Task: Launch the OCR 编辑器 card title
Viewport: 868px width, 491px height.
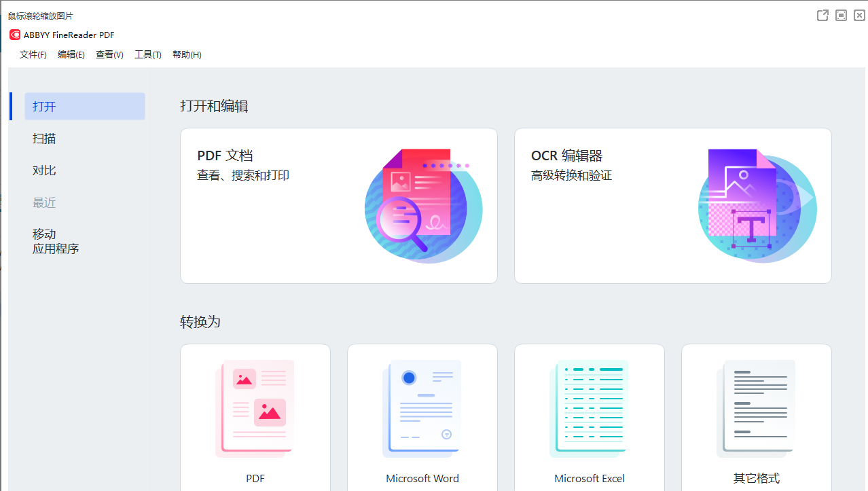Action: click(x=566, y=156)
